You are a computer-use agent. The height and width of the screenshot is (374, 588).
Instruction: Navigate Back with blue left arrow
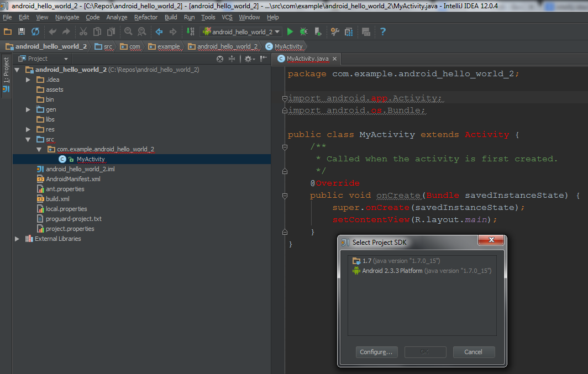coord(159,32)
